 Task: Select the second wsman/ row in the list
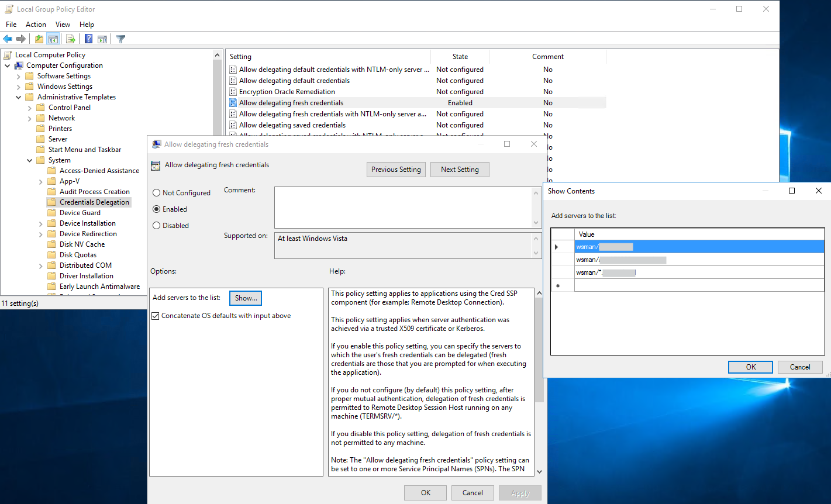699,260
